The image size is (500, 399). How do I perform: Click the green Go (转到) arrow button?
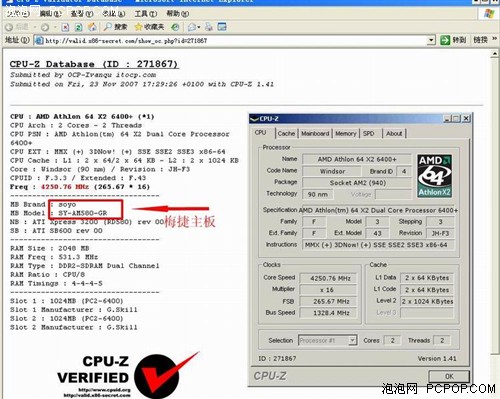(x=453, y=40)
